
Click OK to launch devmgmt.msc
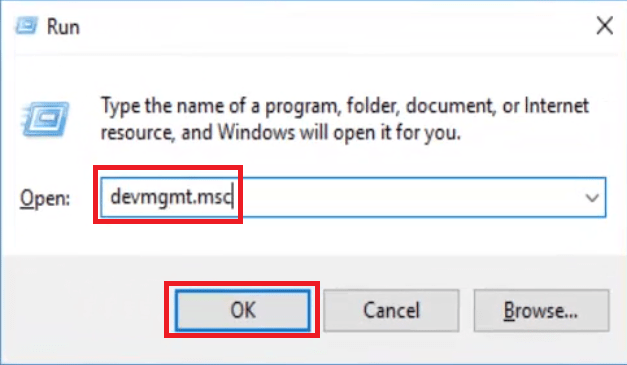pyautogui.click(x=242, y=310)
